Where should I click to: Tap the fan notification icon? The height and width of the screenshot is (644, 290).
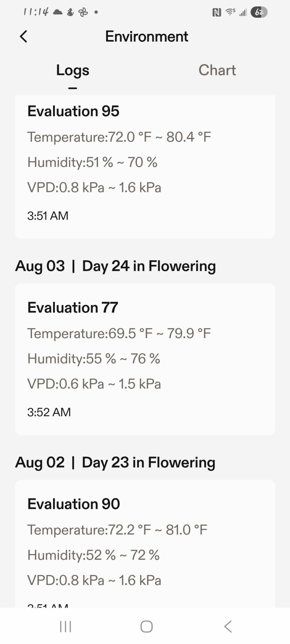tap(83, 12)
